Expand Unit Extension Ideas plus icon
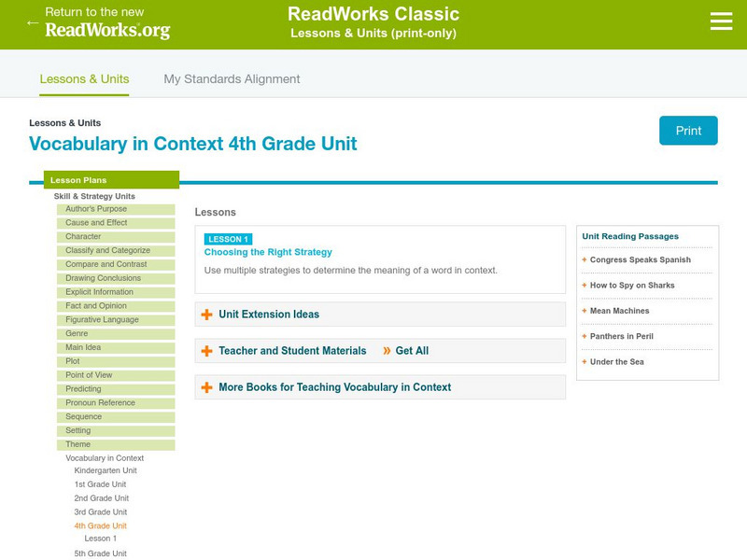The width and height of the screenshot is (747, 560). pos(206,315)
